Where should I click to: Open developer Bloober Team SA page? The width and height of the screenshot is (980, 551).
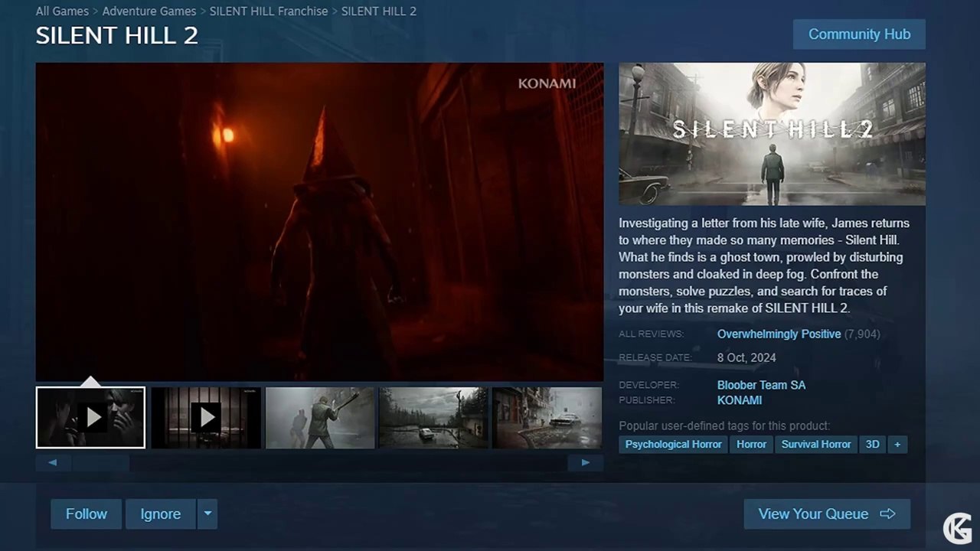pos(761,385)
